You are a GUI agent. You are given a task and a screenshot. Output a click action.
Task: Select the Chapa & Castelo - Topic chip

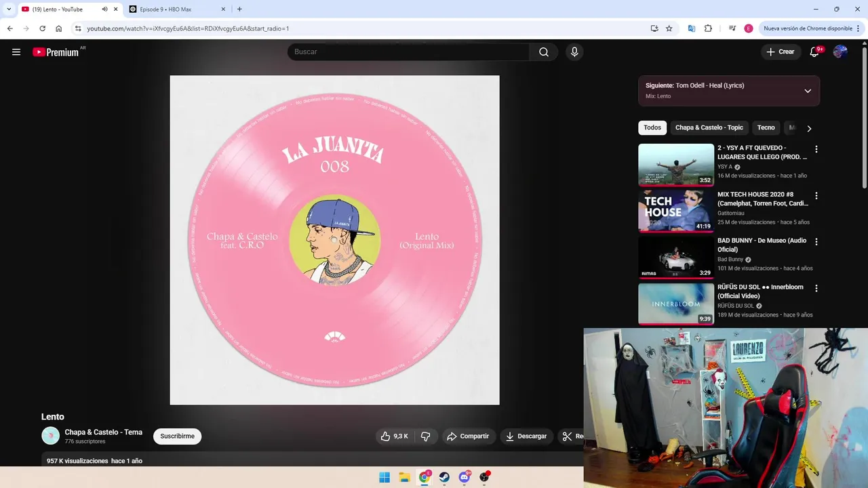click(x=709, y=127)
